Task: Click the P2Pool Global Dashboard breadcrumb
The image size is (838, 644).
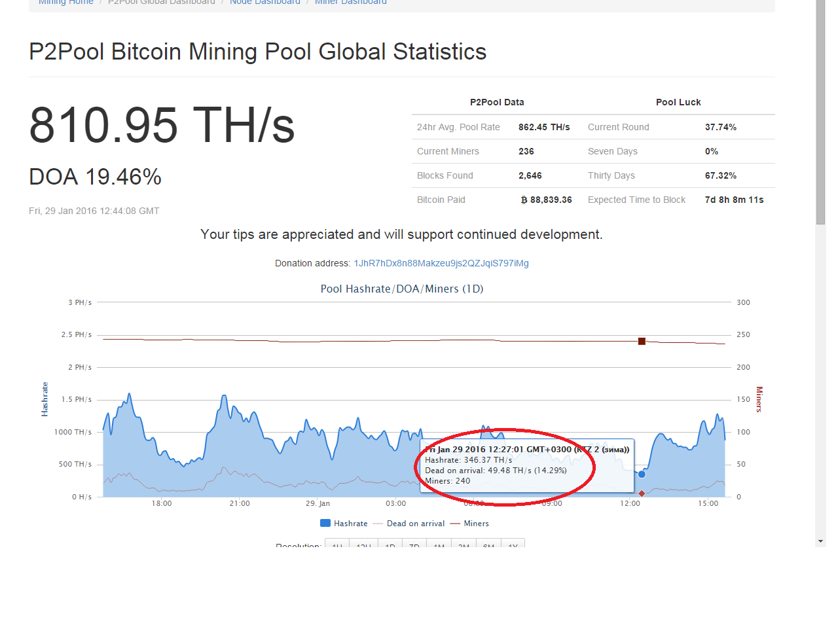Action: click(161, 3)
